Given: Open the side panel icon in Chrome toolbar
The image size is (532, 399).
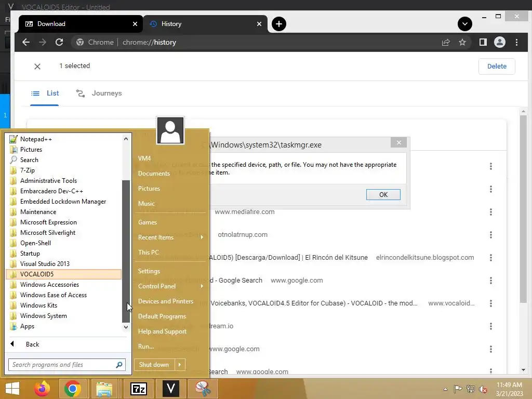Looking at the screenshot, I should pos(483,42).
